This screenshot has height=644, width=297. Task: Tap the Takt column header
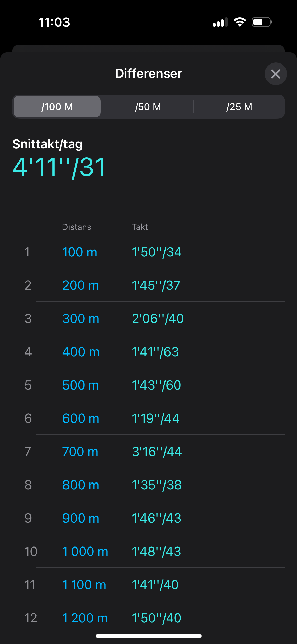(x=140, y=227)
